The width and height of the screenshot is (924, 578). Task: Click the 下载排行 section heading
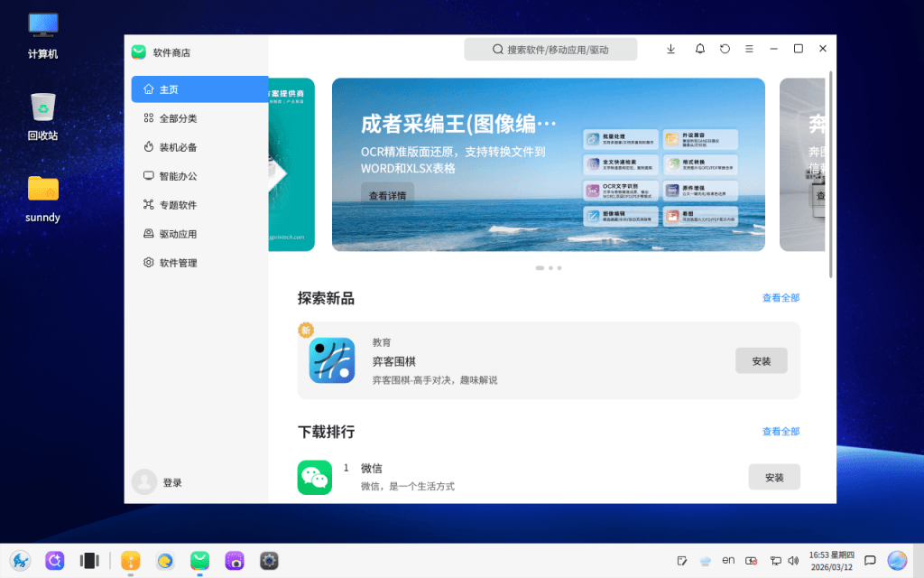pos(326,432)
